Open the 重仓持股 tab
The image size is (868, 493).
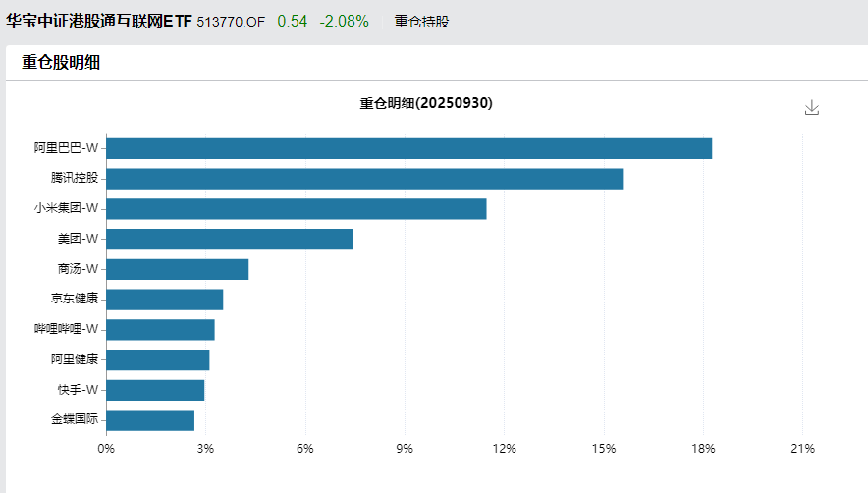pos(421,22)
